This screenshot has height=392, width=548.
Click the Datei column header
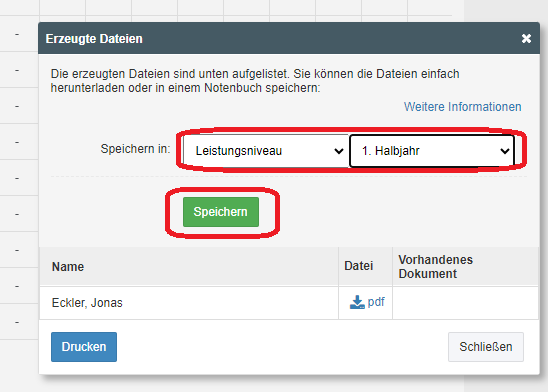coord(359,266)
